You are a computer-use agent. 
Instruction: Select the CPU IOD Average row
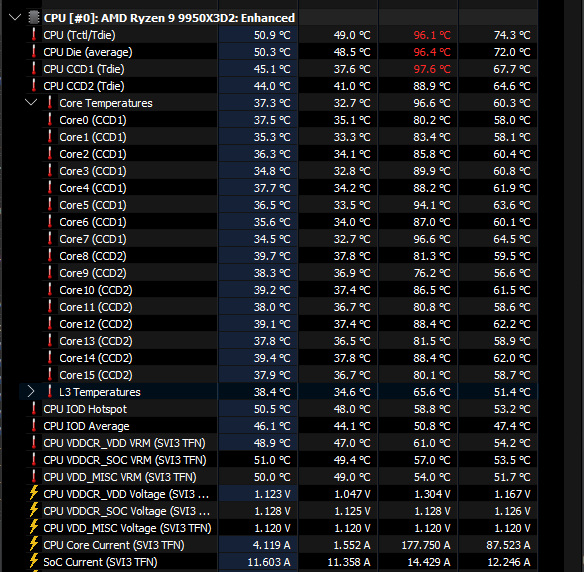click(x=282, y=426)
